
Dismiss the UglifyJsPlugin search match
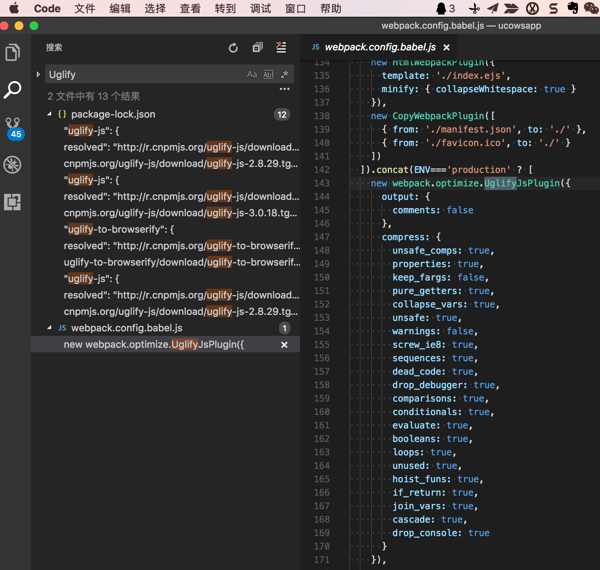(284, 345)
